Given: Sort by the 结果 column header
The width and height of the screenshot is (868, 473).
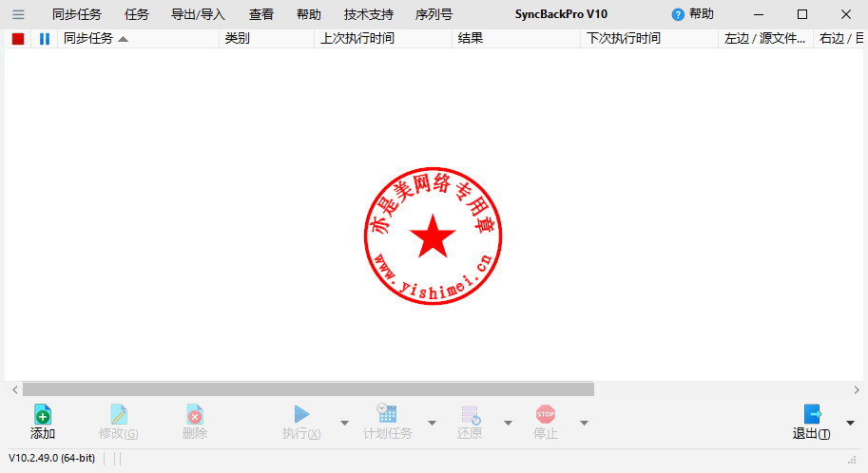Looking at the screenshot, I should [x=516, y=39].
